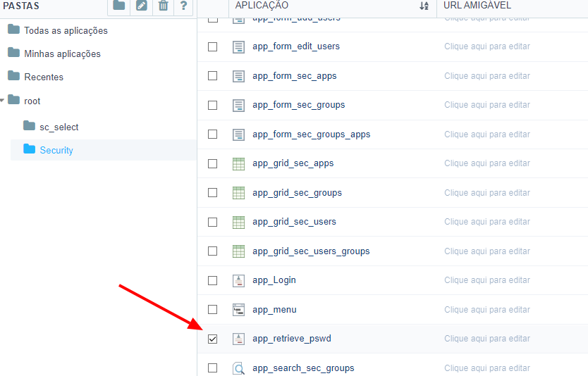
Task: Click the app_menu application icon
Action: 238,310
